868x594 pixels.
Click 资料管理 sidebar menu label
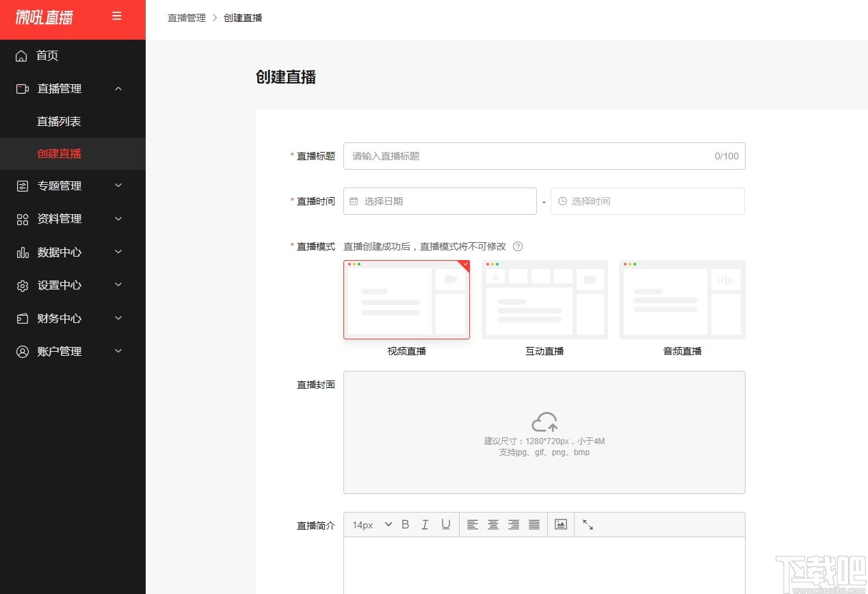tap(60, 219)
